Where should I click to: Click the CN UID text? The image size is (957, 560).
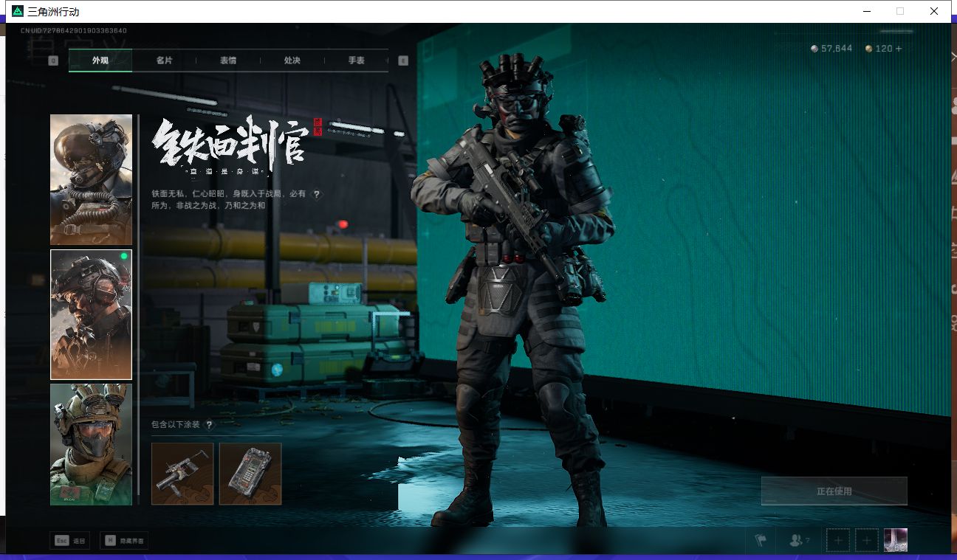(x=74, y=31)
